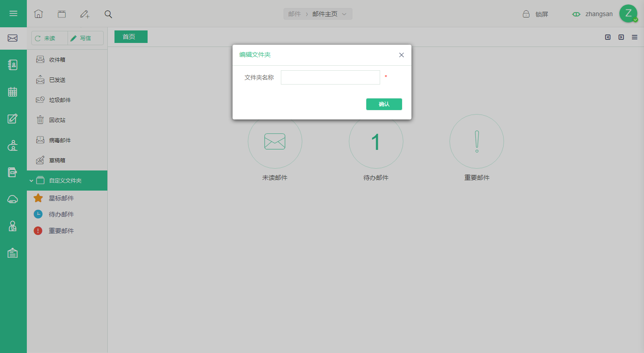Switch to the 首页 tab
The image size is (644, 353).
pos(131,37)
